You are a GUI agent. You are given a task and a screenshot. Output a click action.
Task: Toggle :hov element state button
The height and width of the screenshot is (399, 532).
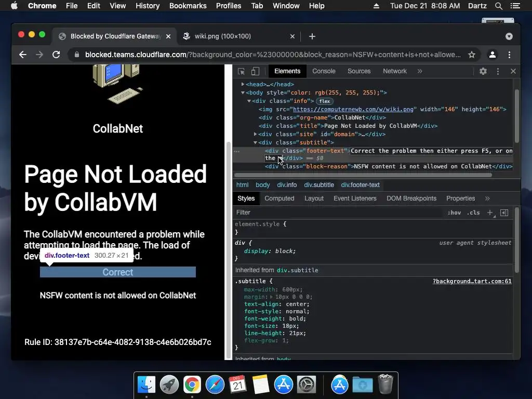tap(454, 212)
